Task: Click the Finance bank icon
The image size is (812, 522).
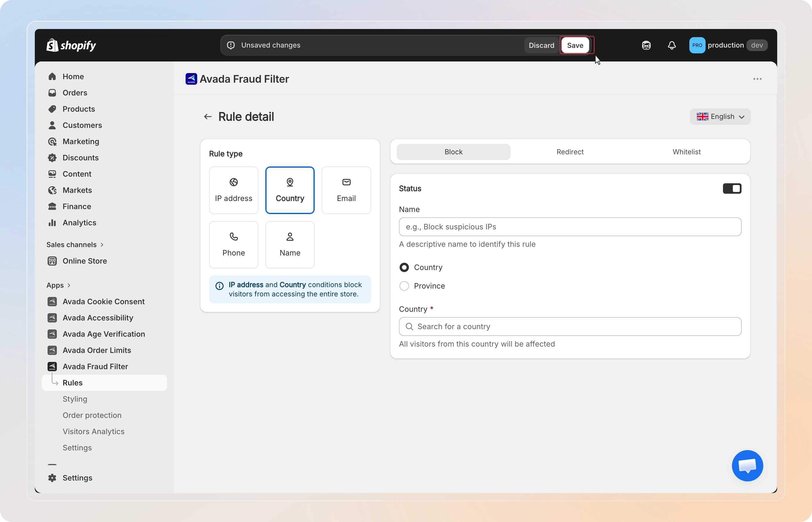Action: click(52, 207)
